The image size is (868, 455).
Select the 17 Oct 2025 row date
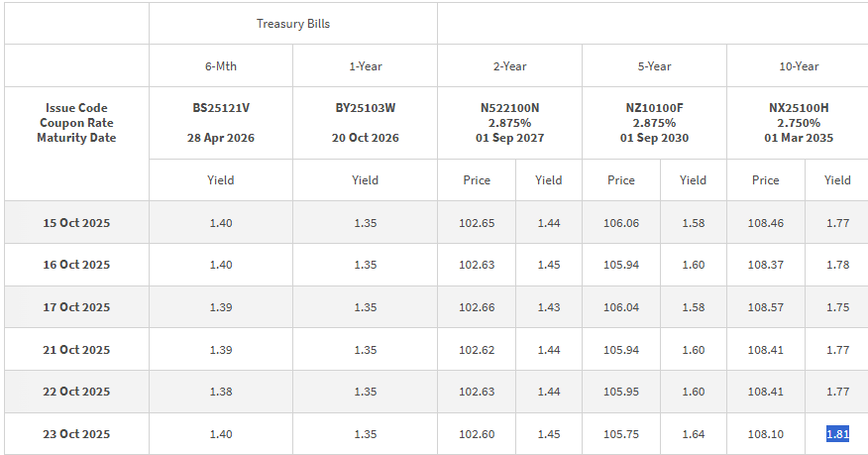(76, 307)
